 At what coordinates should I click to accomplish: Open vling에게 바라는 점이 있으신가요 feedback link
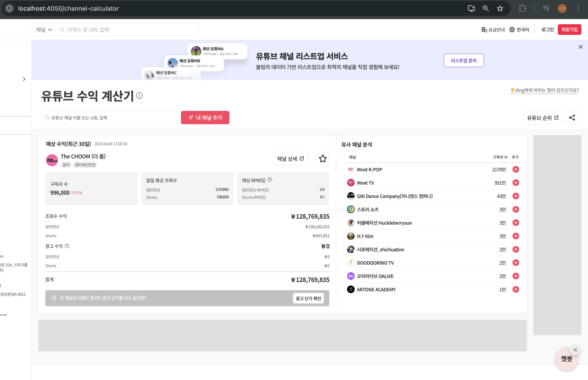pos(544,90)
